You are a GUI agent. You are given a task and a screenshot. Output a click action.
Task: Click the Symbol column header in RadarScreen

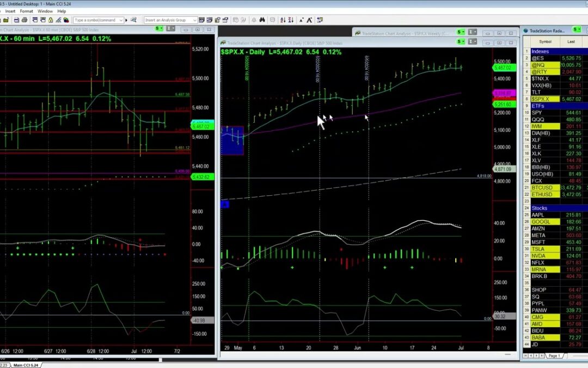tap(545, 41)
